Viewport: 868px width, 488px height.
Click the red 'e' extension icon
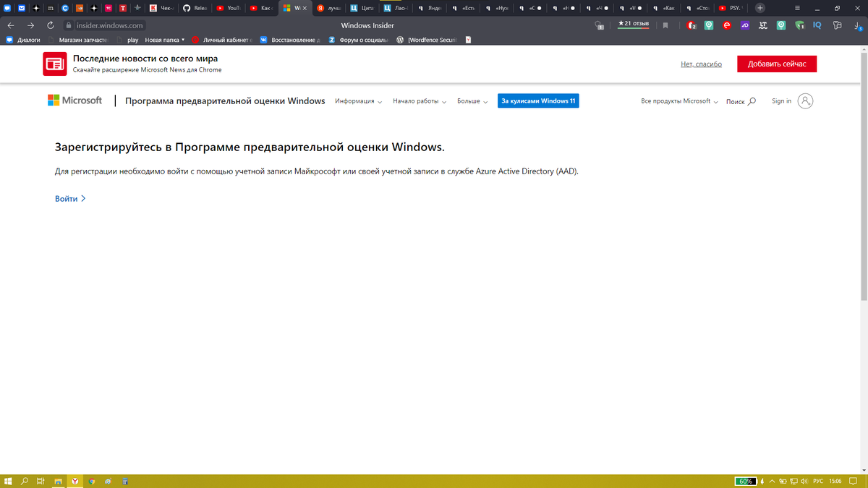[x=727, y=25]
